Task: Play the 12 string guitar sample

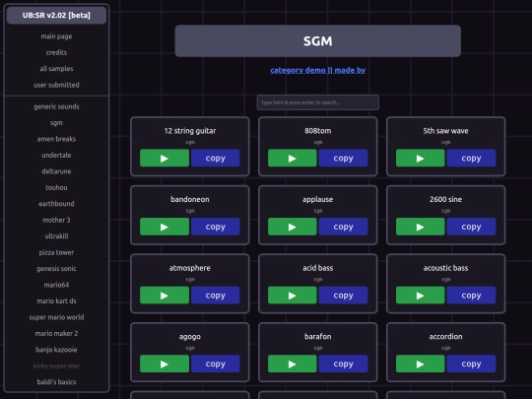Action: 165,158
